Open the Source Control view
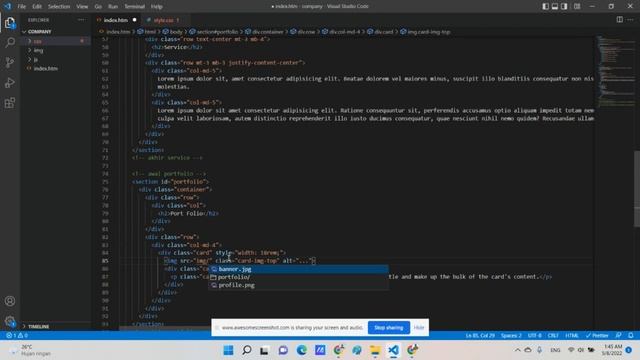The image size is (640, 360). (x=10, y=62)
